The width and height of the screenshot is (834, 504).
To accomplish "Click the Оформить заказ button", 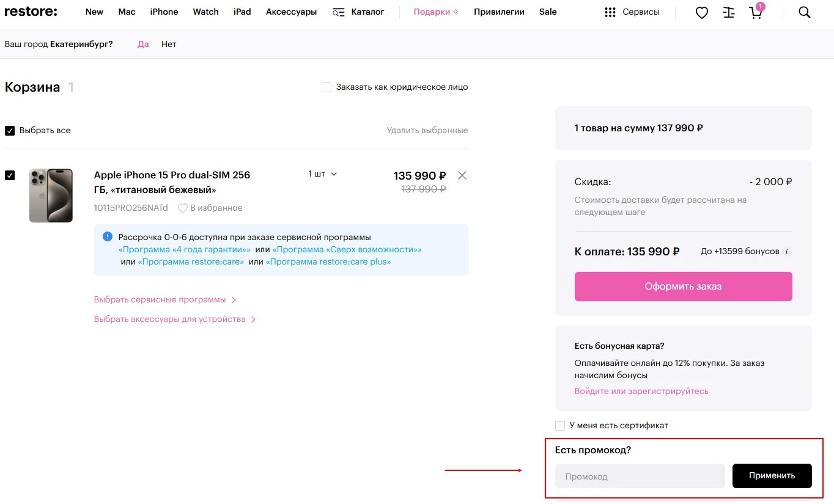I will [683, 286].
